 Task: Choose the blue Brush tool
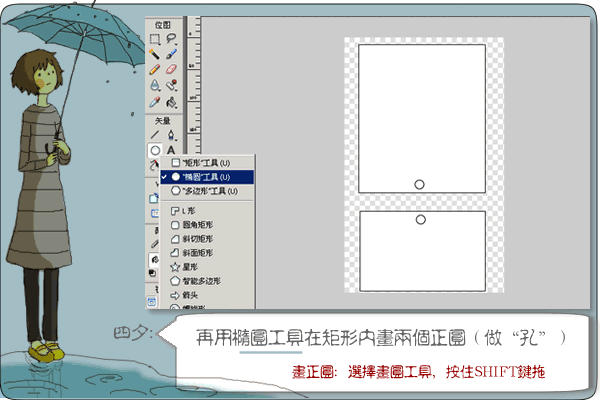coord(172,54)
